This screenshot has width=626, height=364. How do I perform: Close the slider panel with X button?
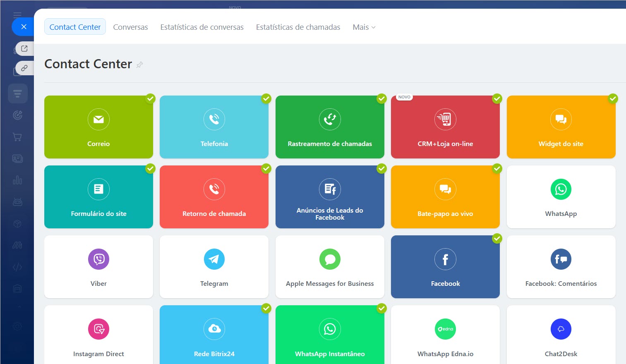pos(24,27)
